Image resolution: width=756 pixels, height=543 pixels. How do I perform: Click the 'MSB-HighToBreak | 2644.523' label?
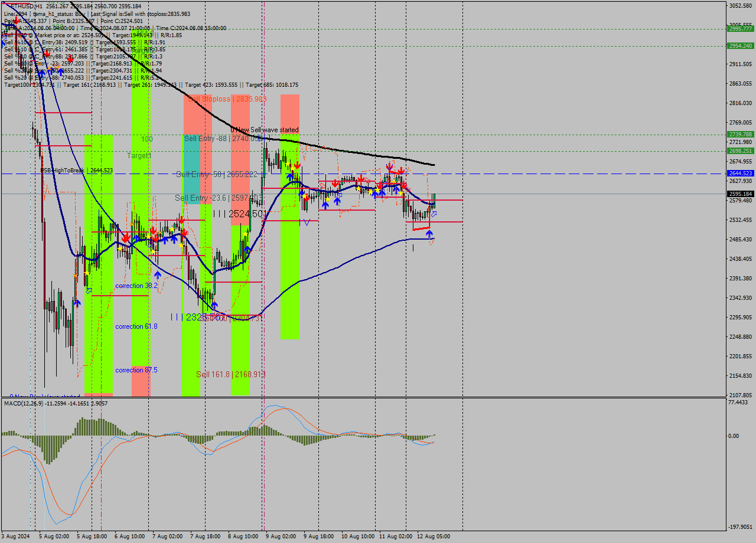pyautogui.click(x=76, y=171)
